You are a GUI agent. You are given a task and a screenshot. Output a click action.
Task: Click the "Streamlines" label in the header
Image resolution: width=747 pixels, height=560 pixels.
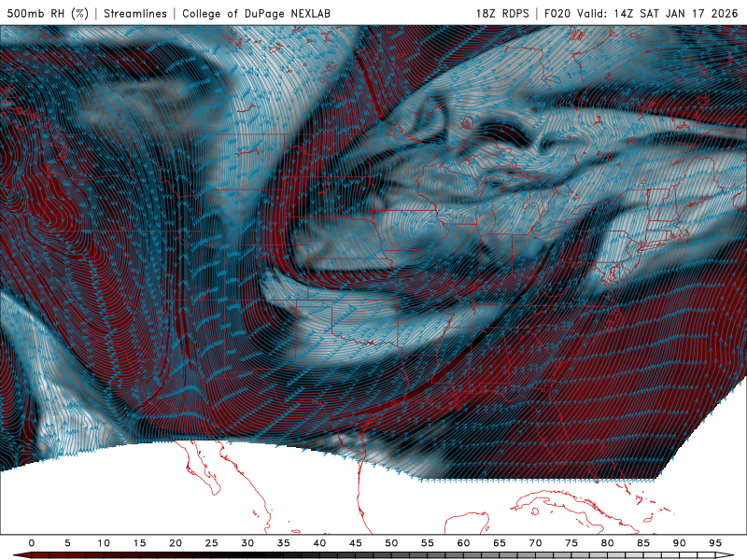click(135, 13)
